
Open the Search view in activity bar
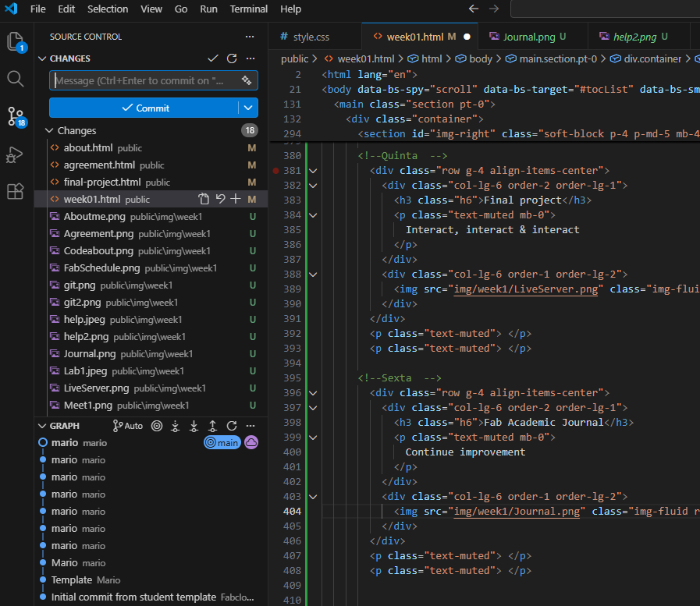pyautogui.click(x=16, y=78)
